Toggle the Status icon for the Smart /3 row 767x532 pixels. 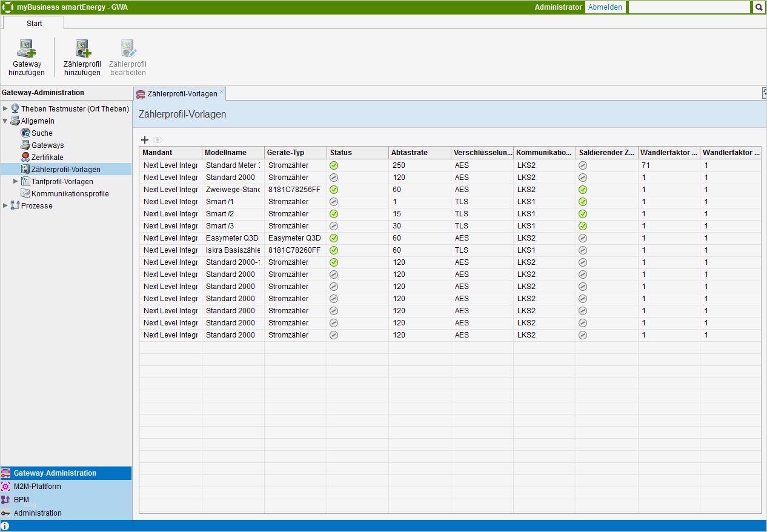click(x=334, y=226)
